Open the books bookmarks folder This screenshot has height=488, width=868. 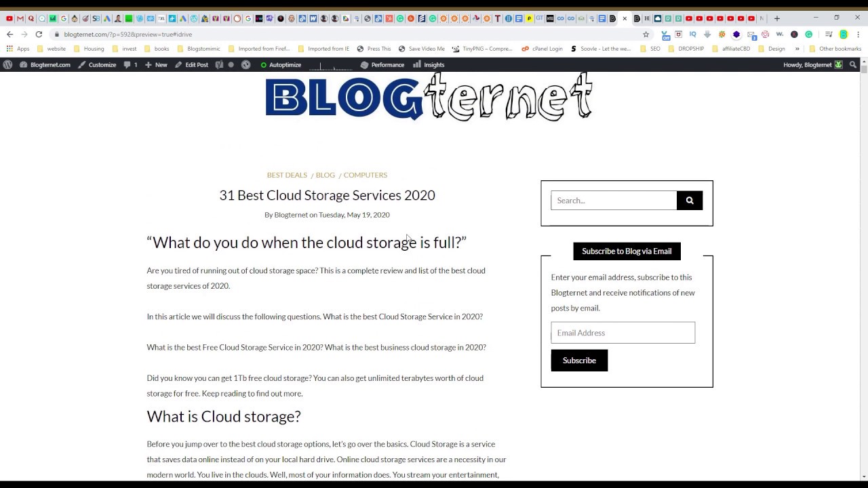pos(157,49)
